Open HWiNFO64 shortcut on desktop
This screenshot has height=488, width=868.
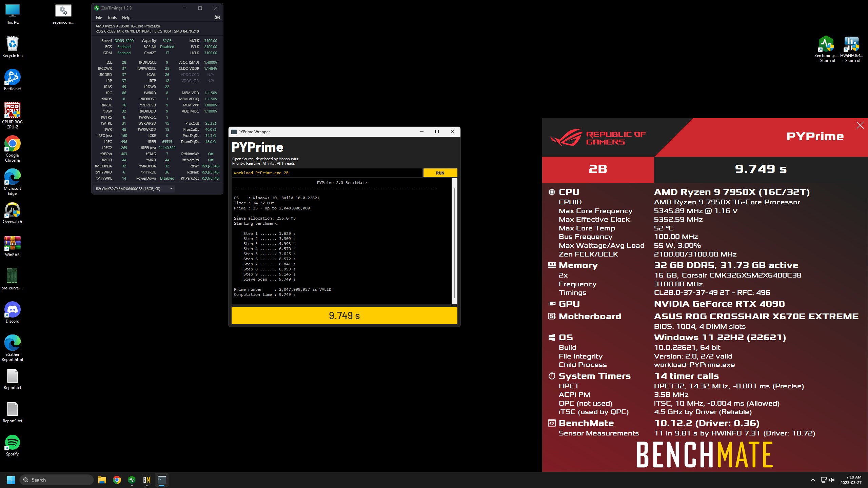[x=851, y=49]
